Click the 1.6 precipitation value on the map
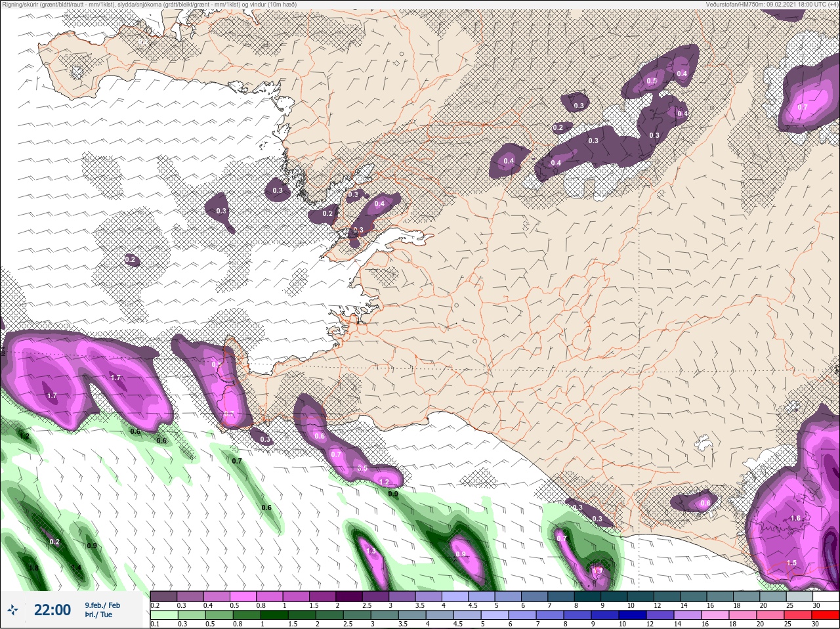The width and height of the screenshot is (840, 629). (795, 518)
